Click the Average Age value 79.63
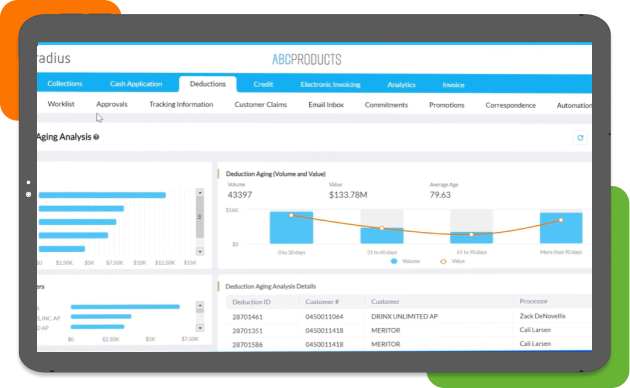The width and height of the screenshot is (630, 388). coord(440,195)
